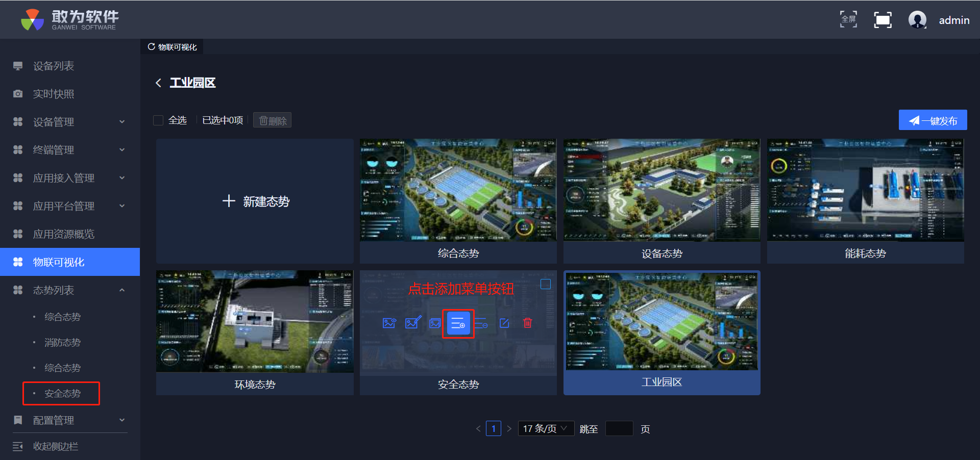Expand the 应用平台管理 sidebar menu
Viewport: 980px width, 460px height.
click(x=122, y=206)
